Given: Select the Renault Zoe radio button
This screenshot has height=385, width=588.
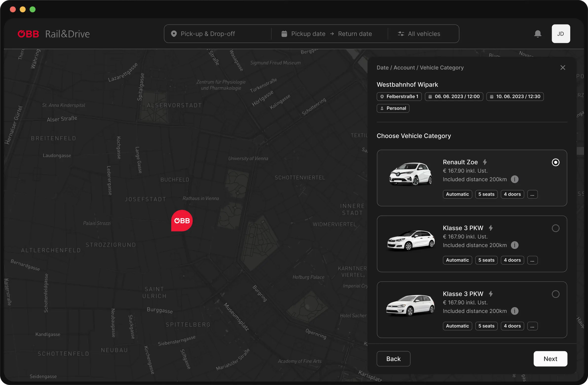Looking at the screenshot, I should pos(555,162).
